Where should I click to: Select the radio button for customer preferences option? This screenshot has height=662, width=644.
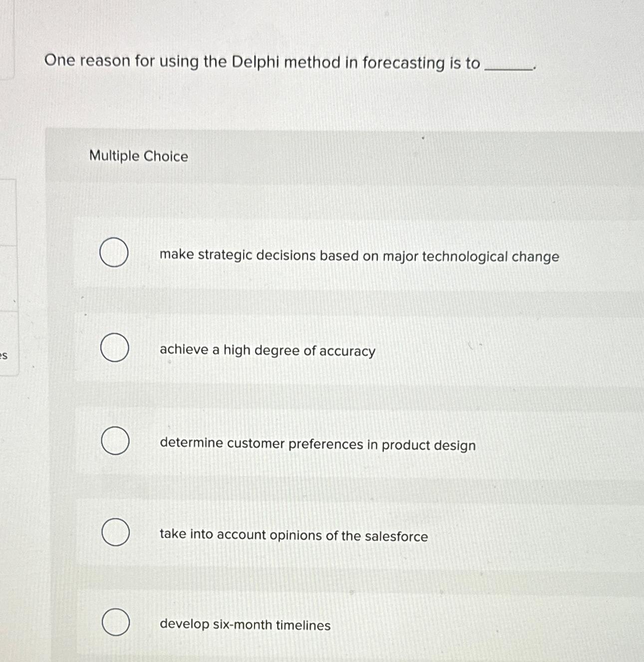[114, 441]
